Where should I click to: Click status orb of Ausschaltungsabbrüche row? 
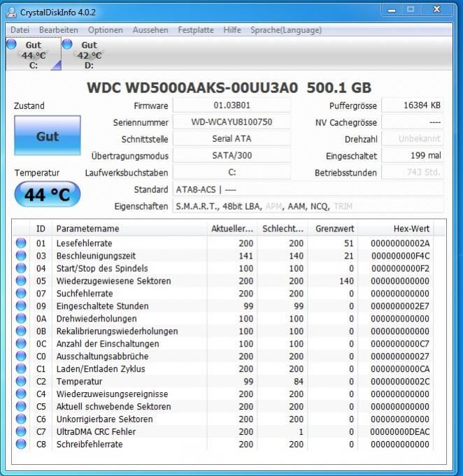coord(21,356)
